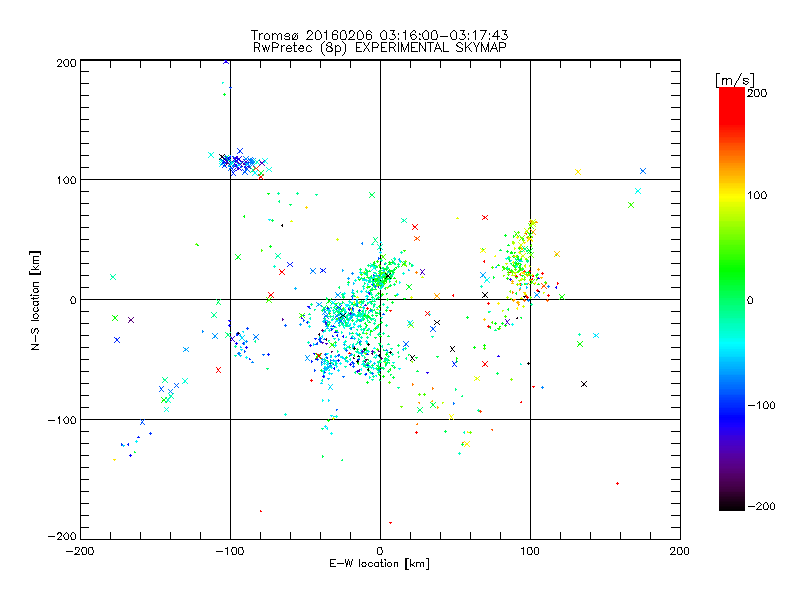Click the colorbar label "-100"
800x600 pixels.
pos(761,405)
